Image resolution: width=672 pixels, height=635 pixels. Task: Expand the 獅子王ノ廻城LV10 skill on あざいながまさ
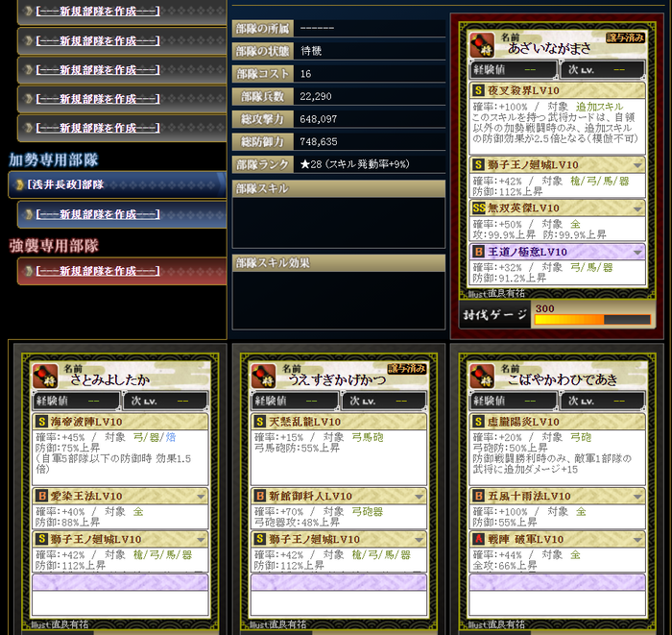point(637,165)
